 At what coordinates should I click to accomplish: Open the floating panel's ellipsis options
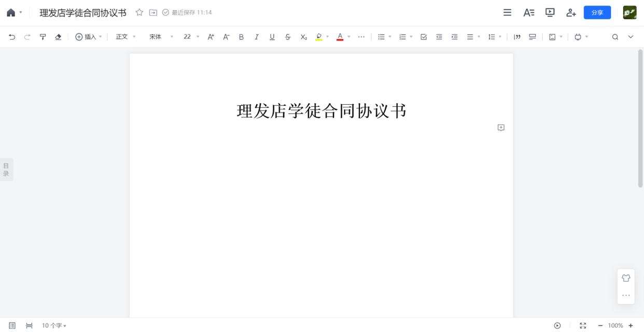pos(626,295)
